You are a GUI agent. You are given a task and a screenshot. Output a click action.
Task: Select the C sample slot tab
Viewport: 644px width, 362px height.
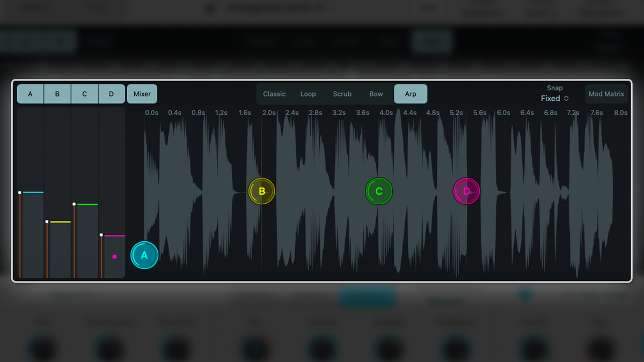point(84,93)
